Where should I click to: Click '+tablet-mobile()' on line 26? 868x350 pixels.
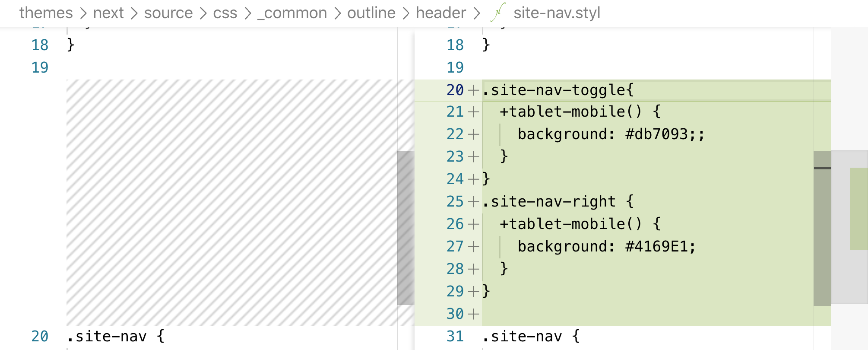tap(571, 224)
